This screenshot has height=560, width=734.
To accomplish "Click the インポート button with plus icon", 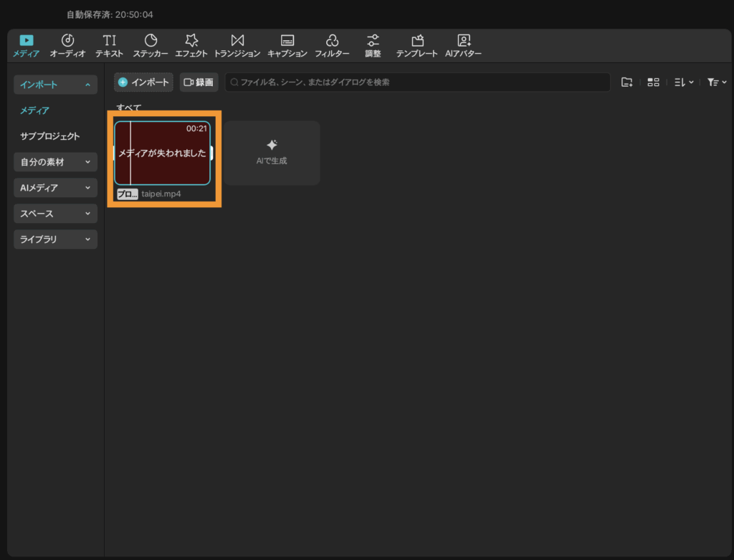I will point(143,82).
